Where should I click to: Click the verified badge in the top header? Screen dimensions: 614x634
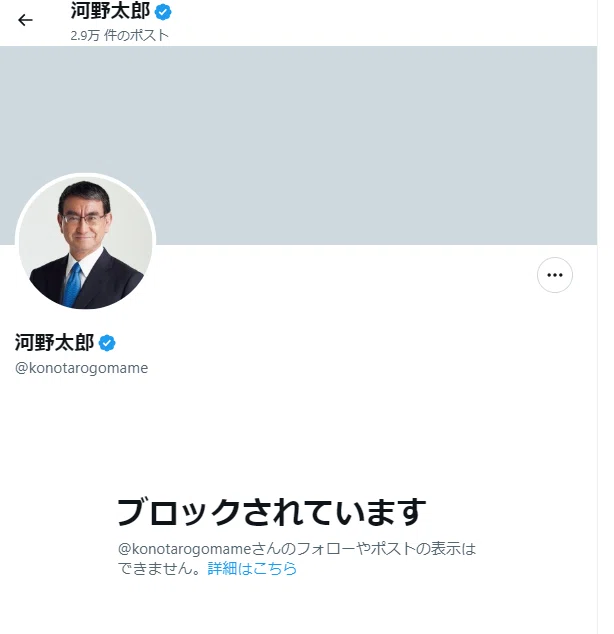pos(163,12)
